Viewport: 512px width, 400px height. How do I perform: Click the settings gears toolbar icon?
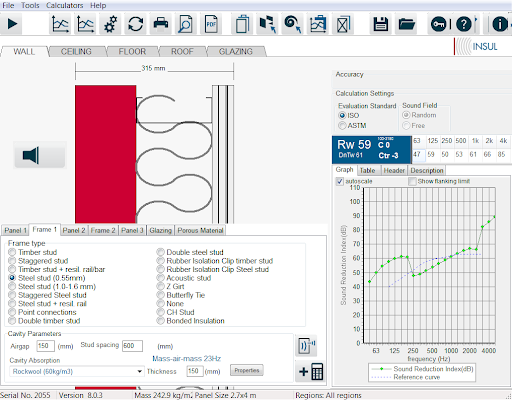tap(110, 24)
